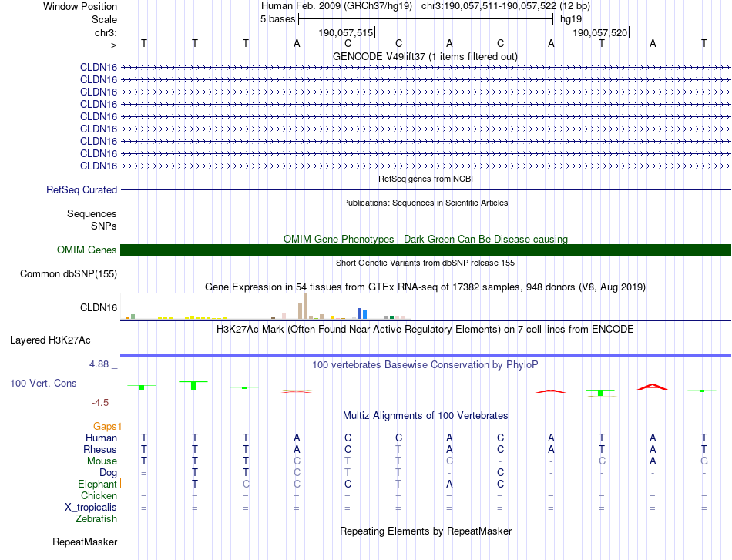Image resolution: width=732 pixels, height=560 pixels.
Task: Click 'Human Feb. 2009 (GRCh37/hg19)' header text
Action: (337, 6)
